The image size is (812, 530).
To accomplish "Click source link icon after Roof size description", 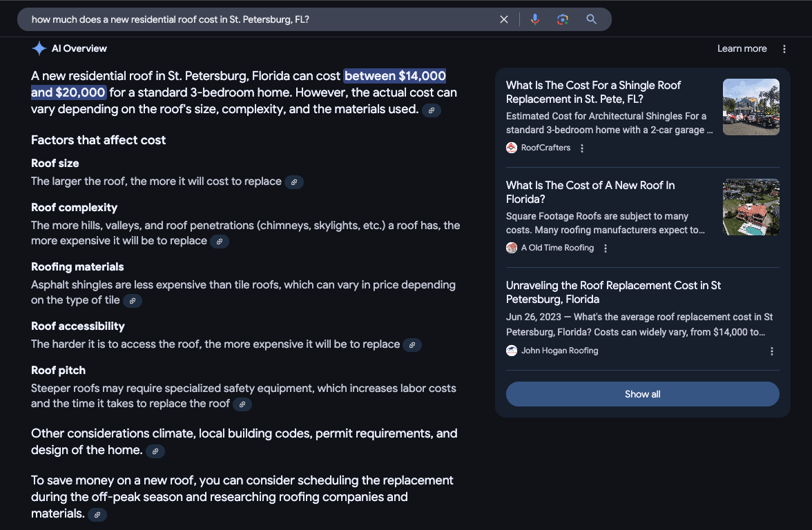I will click(x=294, y=182).
